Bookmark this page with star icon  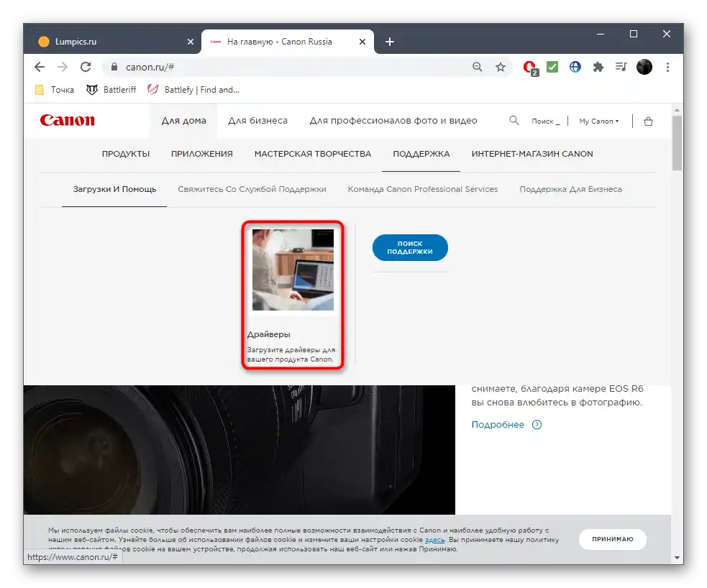pyautogui.click(x=501, y=67)
